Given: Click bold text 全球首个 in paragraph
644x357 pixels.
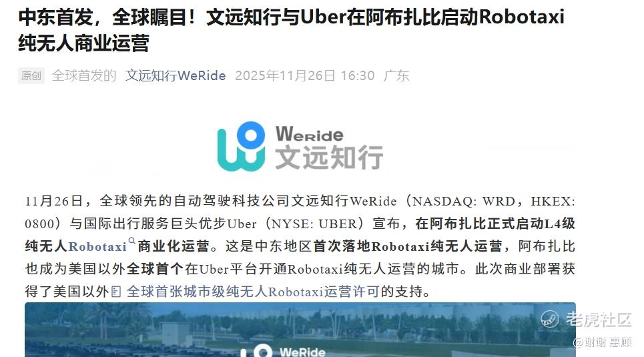Looking at the screenshot, I should 155,269.
